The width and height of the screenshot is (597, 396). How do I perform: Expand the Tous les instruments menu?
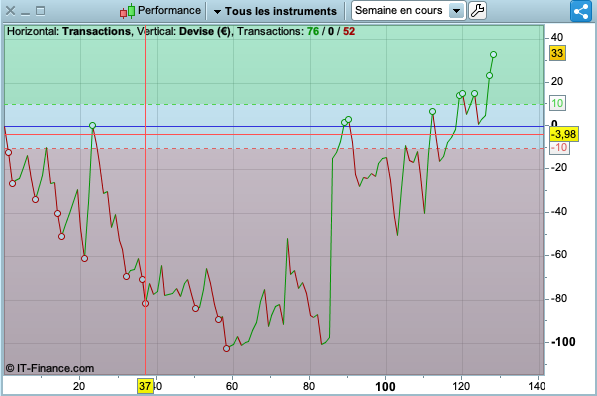tap(275, 11)
